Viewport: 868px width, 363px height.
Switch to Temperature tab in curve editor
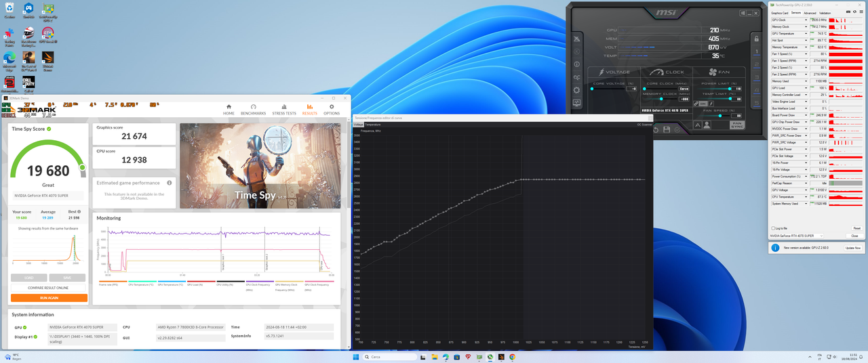pyautogui.click(x=373, y=125)
